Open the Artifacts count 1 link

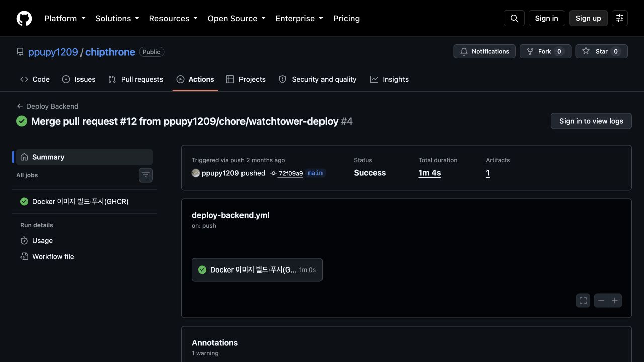pos(488,173)
